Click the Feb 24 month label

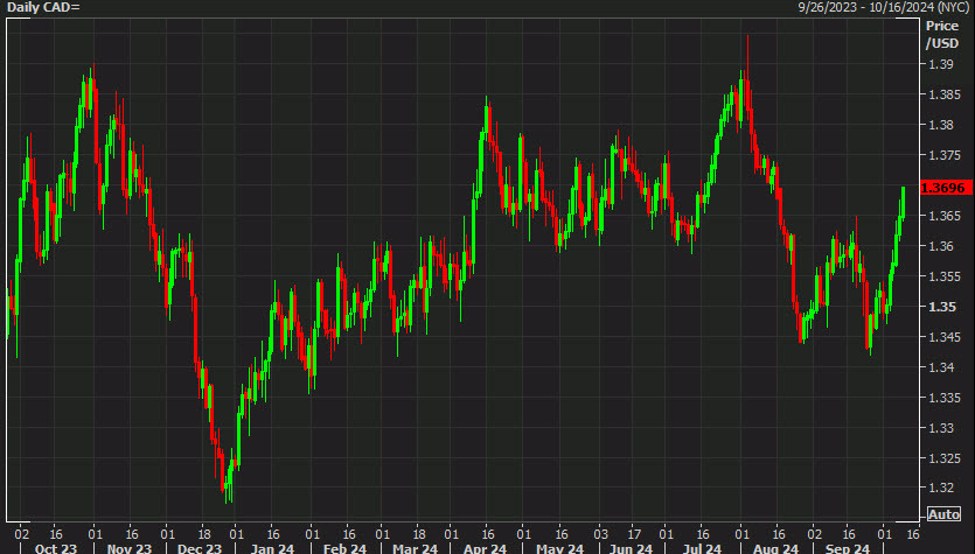pyautogui.click(x=345, y=548)
